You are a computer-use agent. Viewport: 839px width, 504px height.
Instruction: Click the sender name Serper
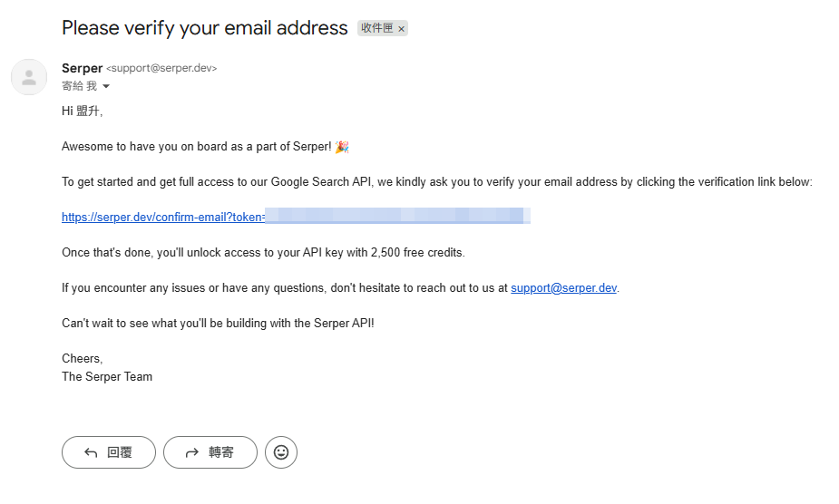[x=82, y=68]
